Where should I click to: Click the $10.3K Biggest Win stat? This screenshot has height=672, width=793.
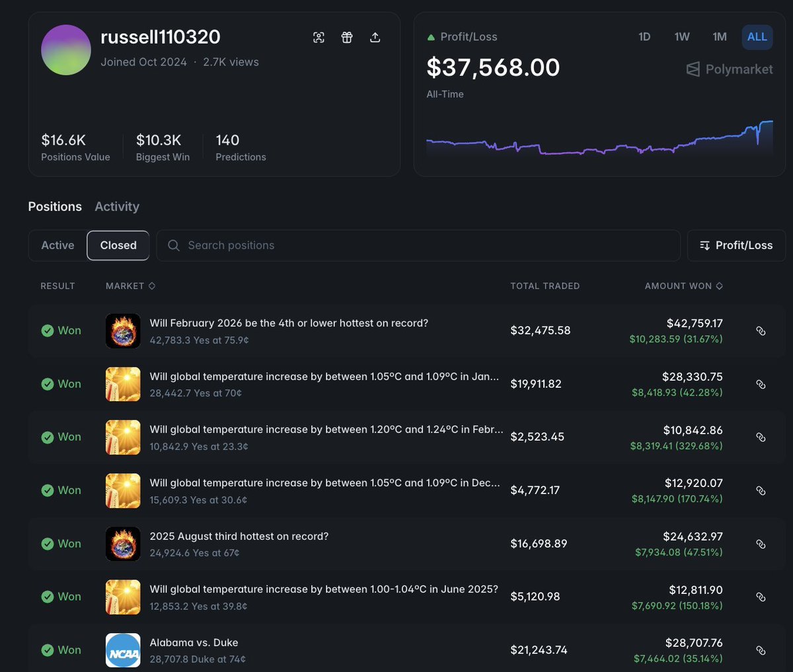[163, 147]
